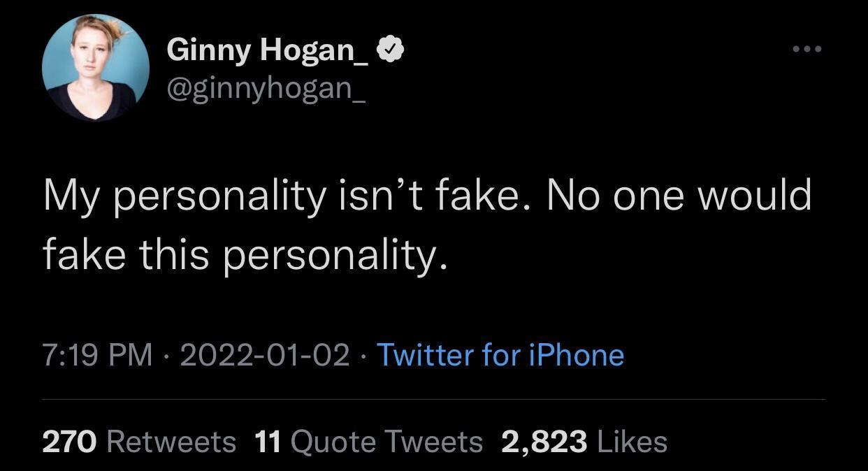This screenshot has width=868, height=471.
Task: View the 270 Retweets list
Action: coord(139,442)
